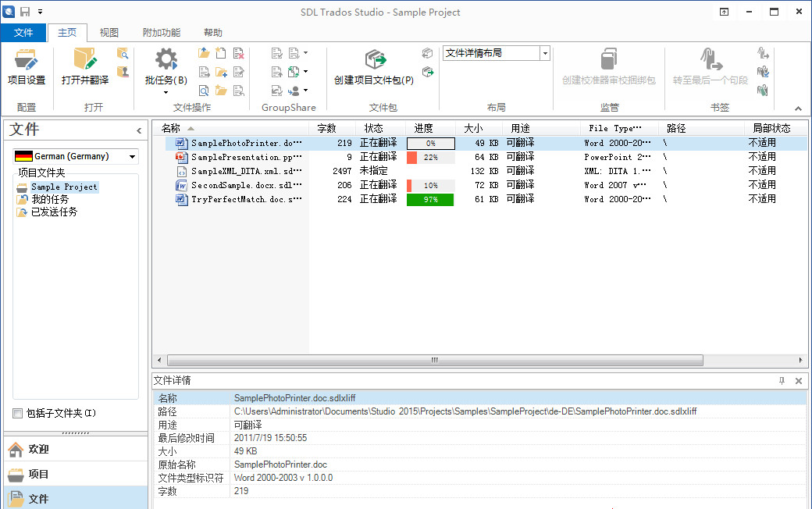Click the folder with stamp icon in the 打开 group

coord(123,72)
